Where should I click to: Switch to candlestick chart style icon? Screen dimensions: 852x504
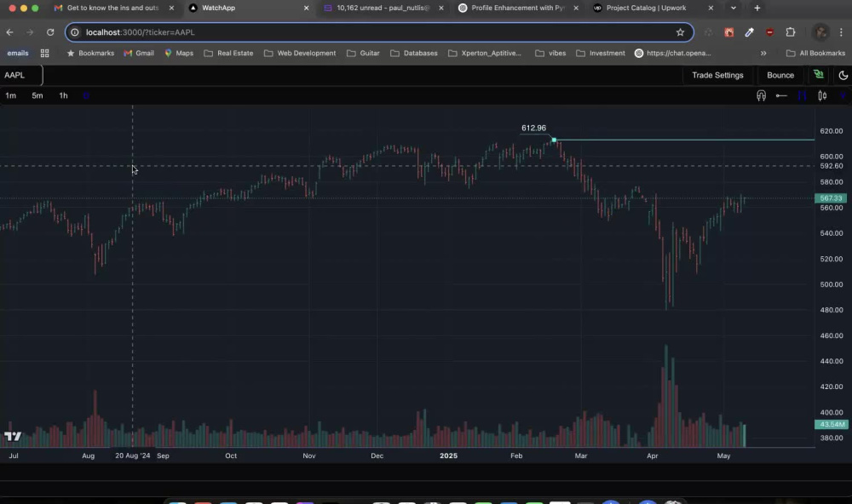click(x=822, y=95)
